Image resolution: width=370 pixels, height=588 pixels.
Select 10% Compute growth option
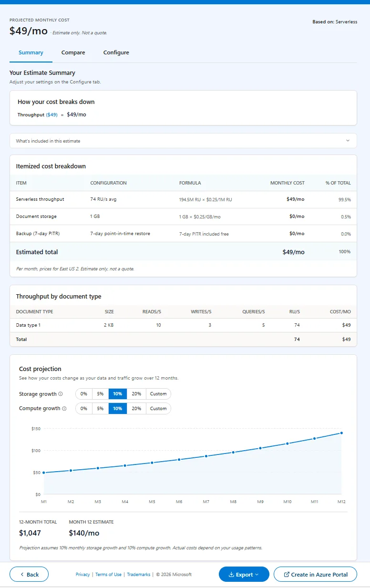click(x=117, y=409)
